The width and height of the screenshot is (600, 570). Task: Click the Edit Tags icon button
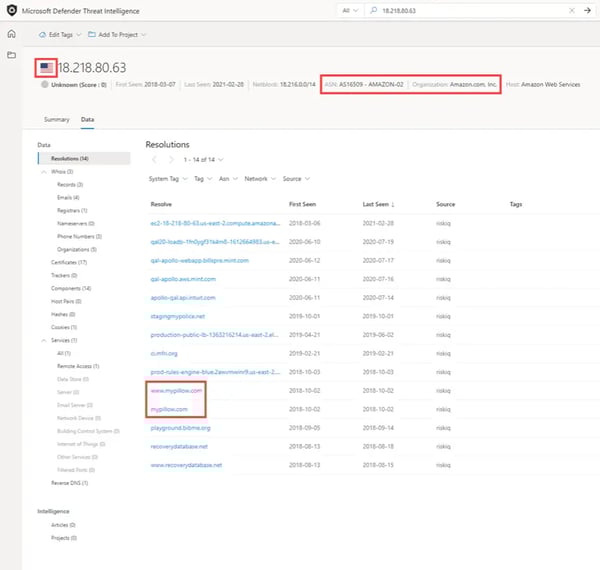pyautogui.click(x=60, y=34)
